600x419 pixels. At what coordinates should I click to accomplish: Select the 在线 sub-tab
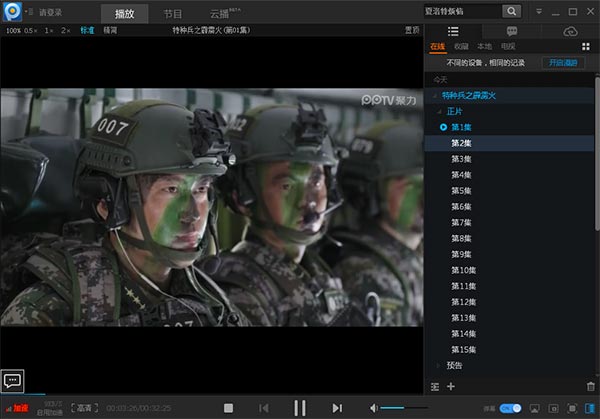[438, 47]
